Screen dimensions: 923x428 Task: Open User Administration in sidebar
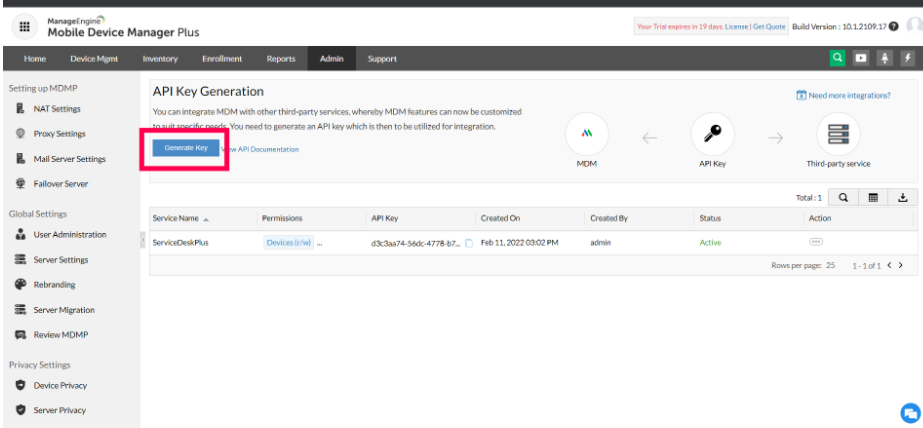click(69, 234)
